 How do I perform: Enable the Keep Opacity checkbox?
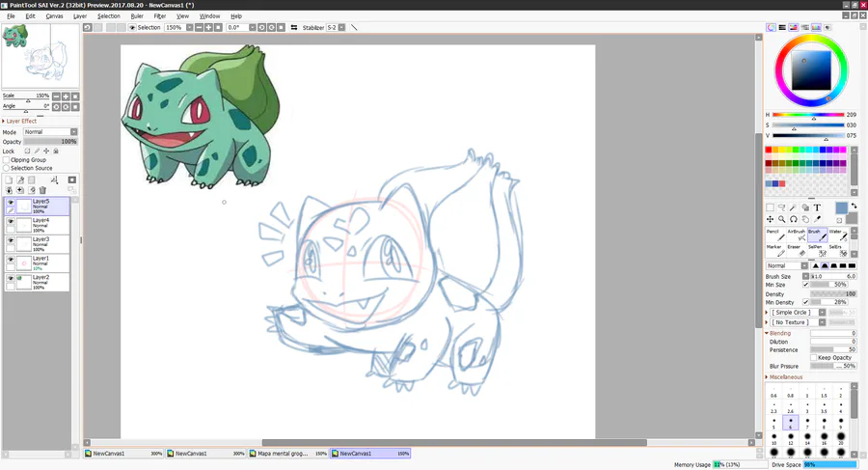pyautogui.click(x=814, y=357)
